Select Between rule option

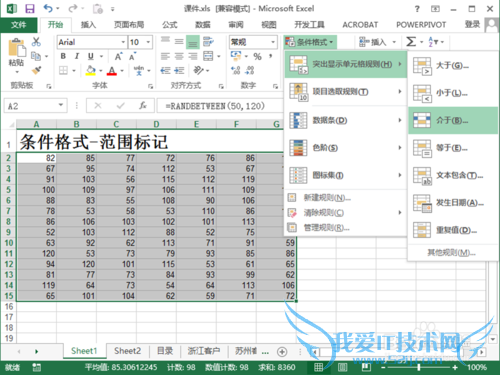(452, 120)
